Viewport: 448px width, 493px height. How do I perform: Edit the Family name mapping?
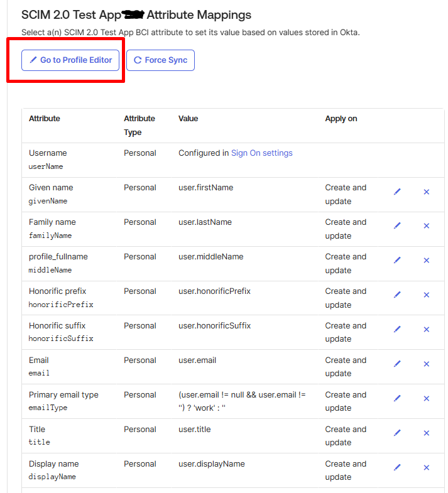[397, 225]
